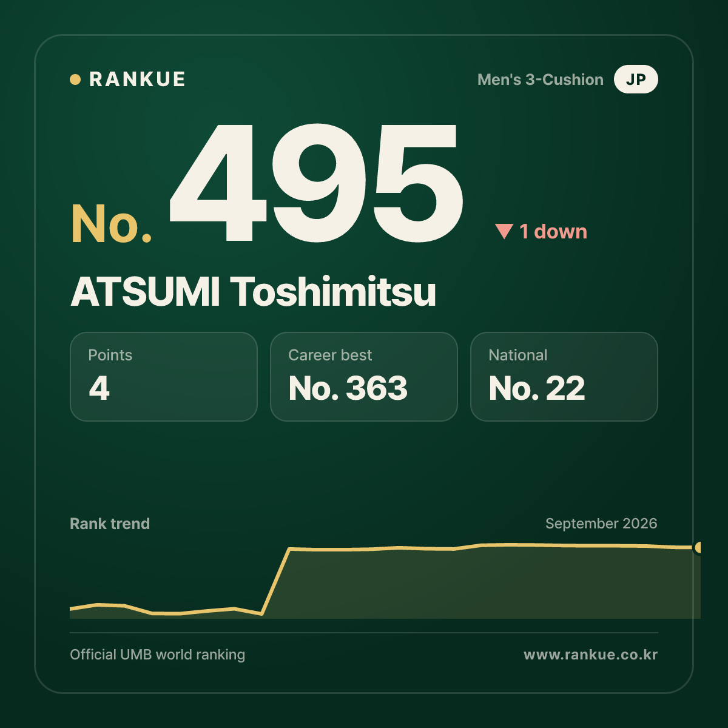This screenshot has height=728, width=728.
Task: Click the September 2026 date label
Action: (601, 524)
